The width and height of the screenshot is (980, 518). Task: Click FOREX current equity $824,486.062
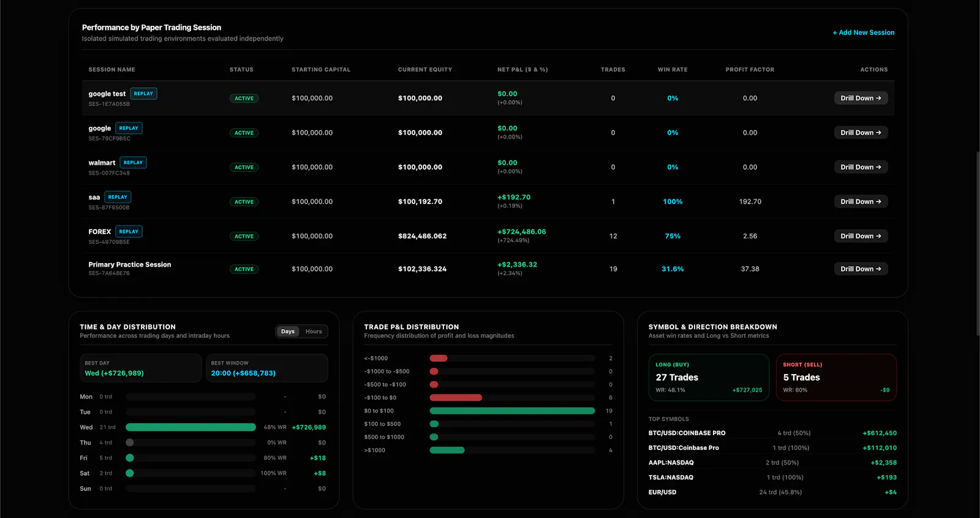(422, 236)
